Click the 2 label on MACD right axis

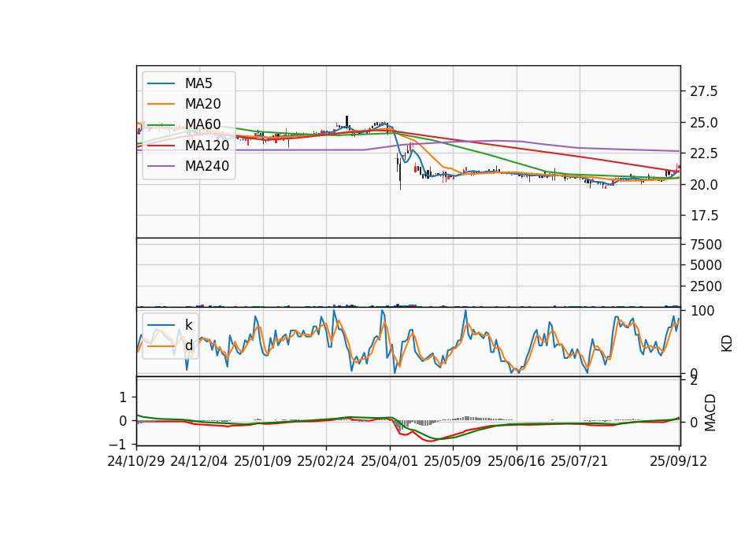(694, 381)
